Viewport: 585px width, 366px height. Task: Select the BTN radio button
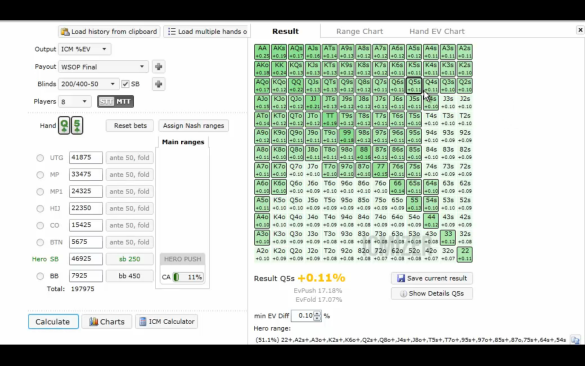pos(40,242)
